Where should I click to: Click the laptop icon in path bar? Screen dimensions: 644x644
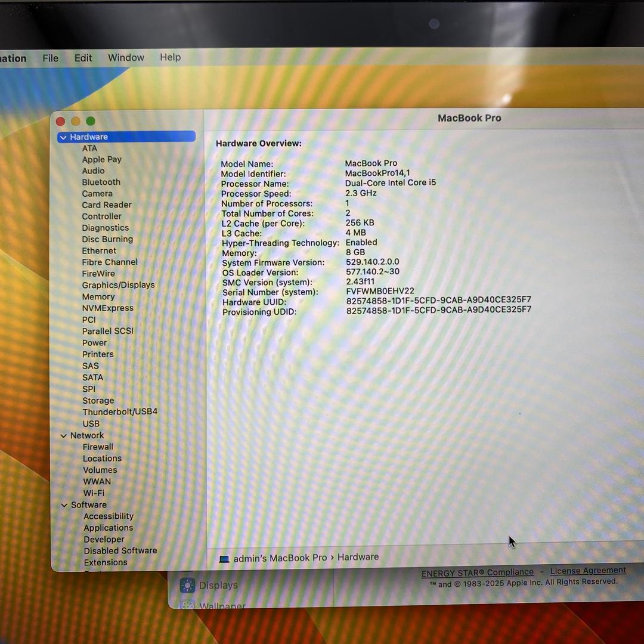tap(224, 559)
